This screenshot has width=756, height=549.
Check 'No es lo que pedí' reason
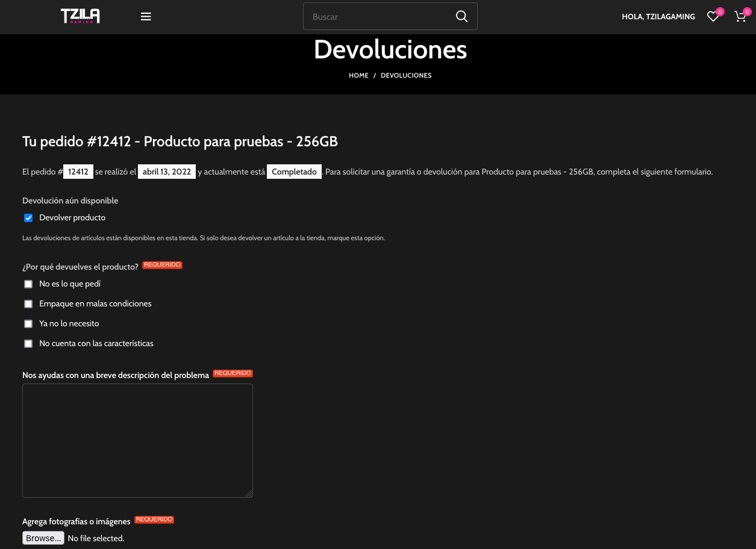[x=28, y=284]
